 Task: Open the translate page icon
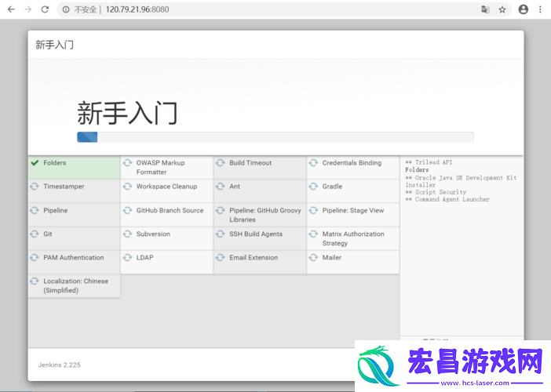tap(485, 9)
